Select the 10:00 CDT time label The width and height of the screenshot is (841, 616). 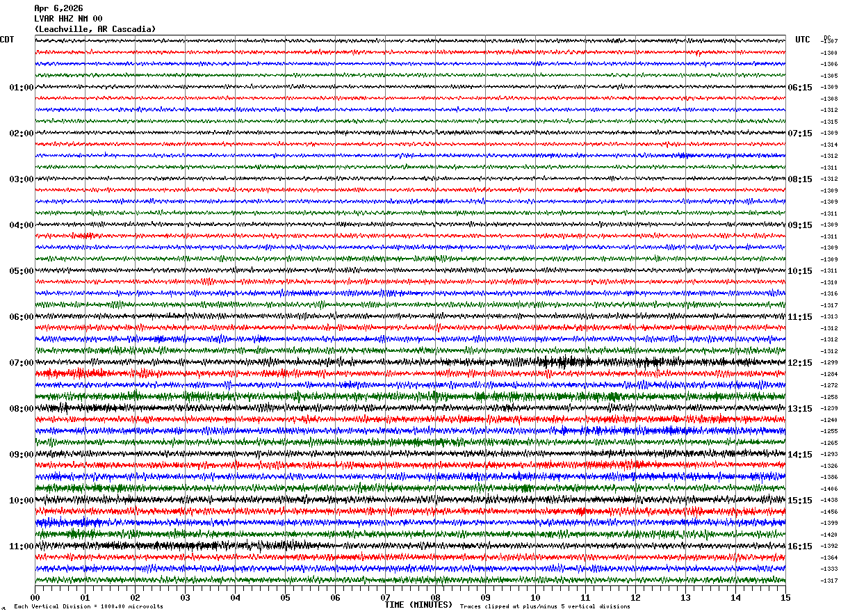click(x=22, y=501)
